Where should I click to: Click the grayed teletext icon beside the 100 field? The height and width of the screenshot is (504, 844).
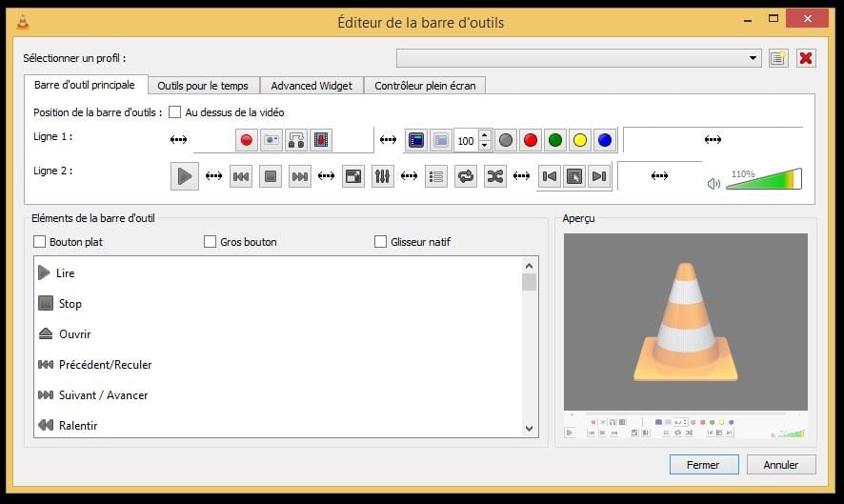pos(441,141)
